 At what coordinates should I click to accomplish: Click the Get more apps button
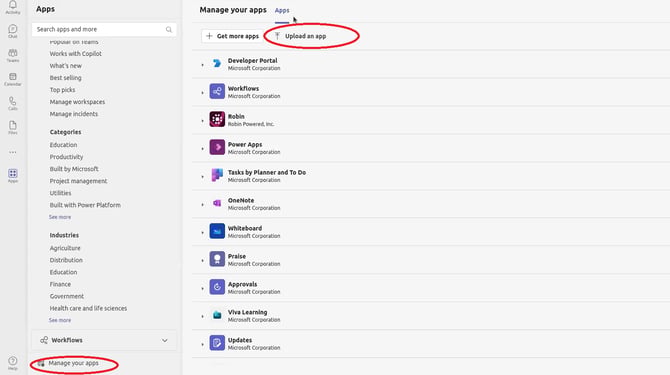[x=232, y=36]
